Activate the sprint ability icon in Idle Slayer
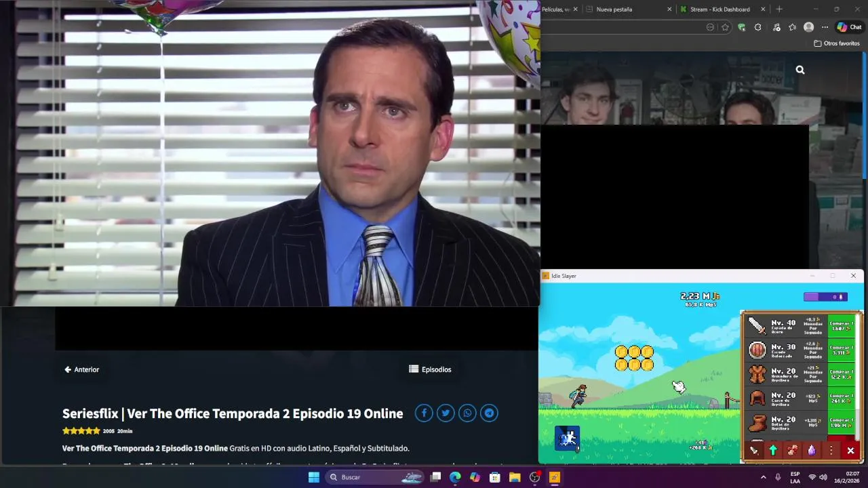This screenshot has width=868, height=488. [567, 439]
